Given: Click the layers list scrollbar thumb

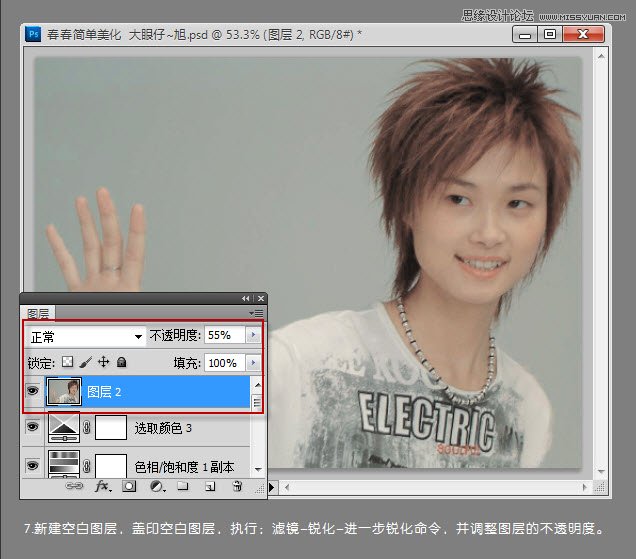Looking at the screenshot, I should click(257, 402).
